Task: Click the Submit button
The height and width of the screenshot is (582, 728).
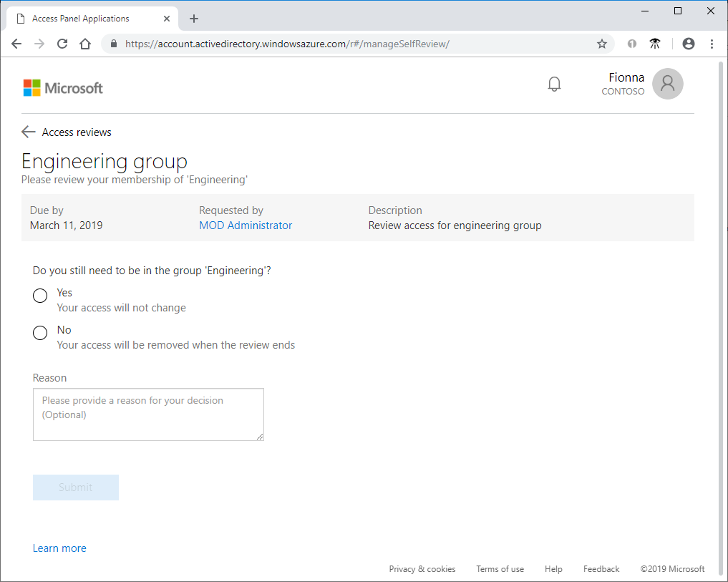Action: 75,487
